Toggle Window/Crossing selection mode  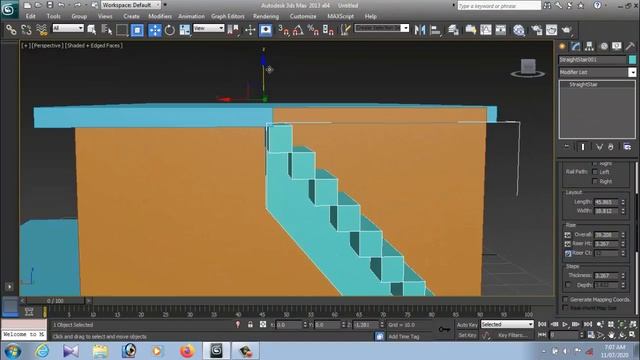click(138, 30)
